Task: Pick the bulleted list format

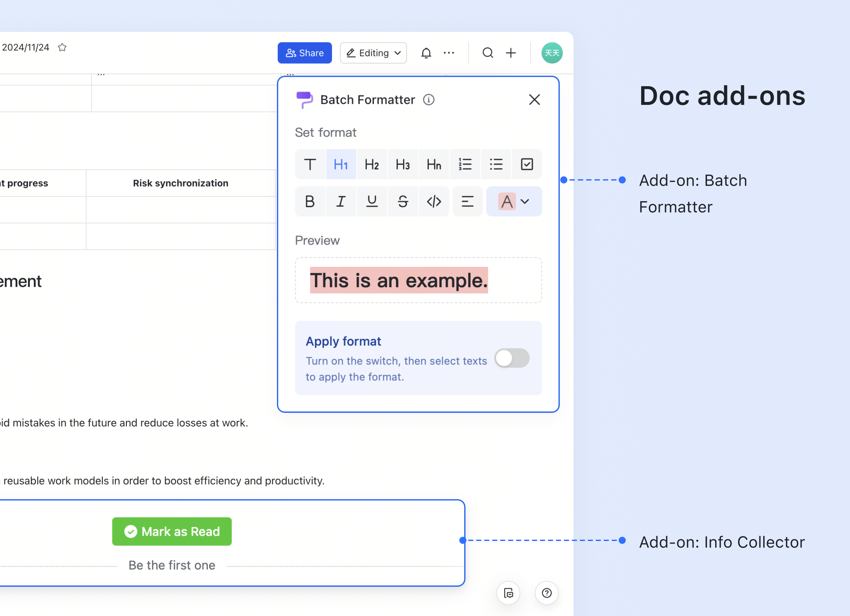Action: point(496,164)
